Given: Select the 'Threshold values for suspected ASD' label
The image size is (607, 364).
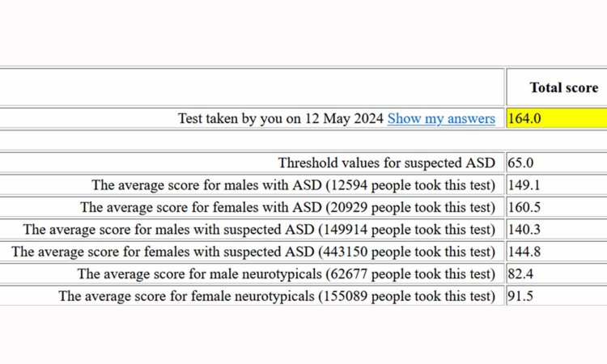Looking at the screenshot, I should (386, 163).
